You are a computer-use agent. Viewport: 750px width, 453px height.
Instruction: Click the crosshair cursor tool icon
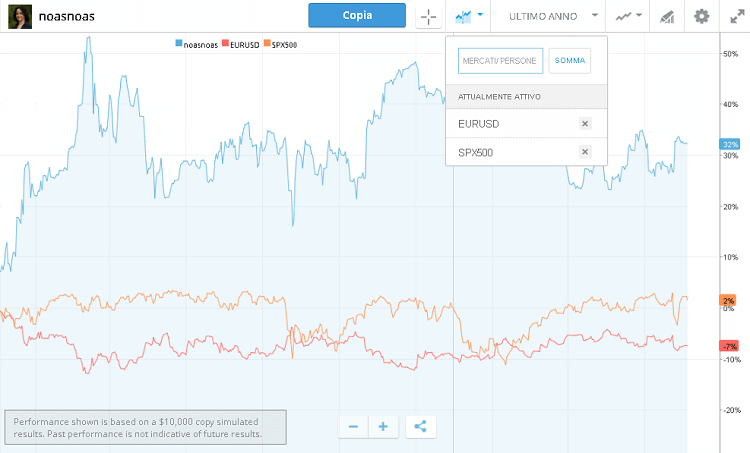[x=428, y=16]
